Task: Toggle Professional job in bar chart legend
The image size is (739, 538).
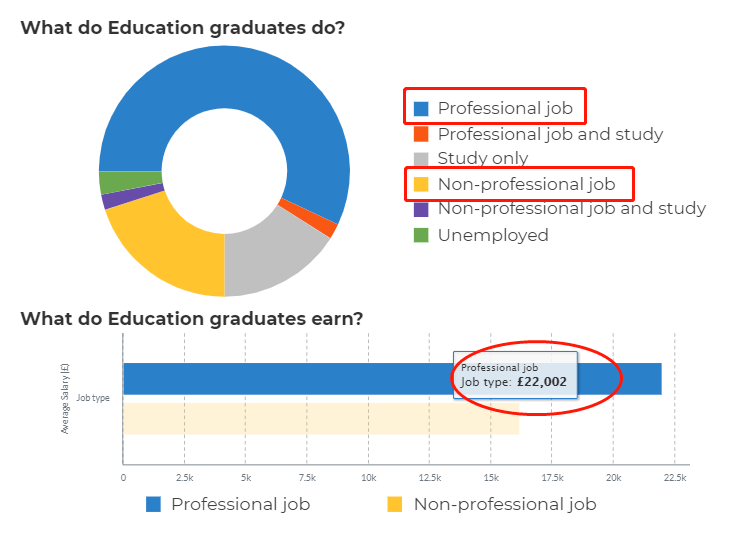Action: coord(240,504)
